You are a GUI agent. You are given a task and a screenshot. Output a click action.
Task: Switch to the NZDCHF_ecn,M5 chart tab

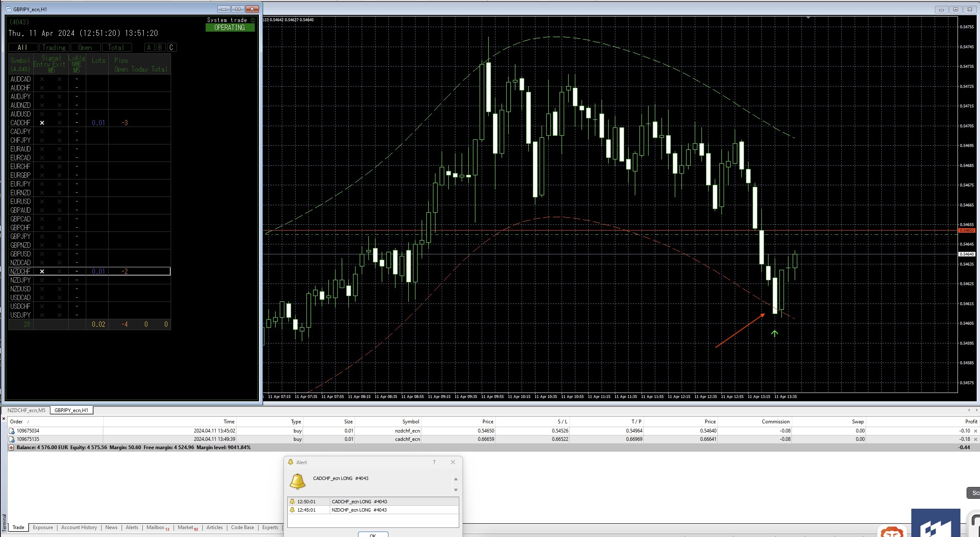26,410
